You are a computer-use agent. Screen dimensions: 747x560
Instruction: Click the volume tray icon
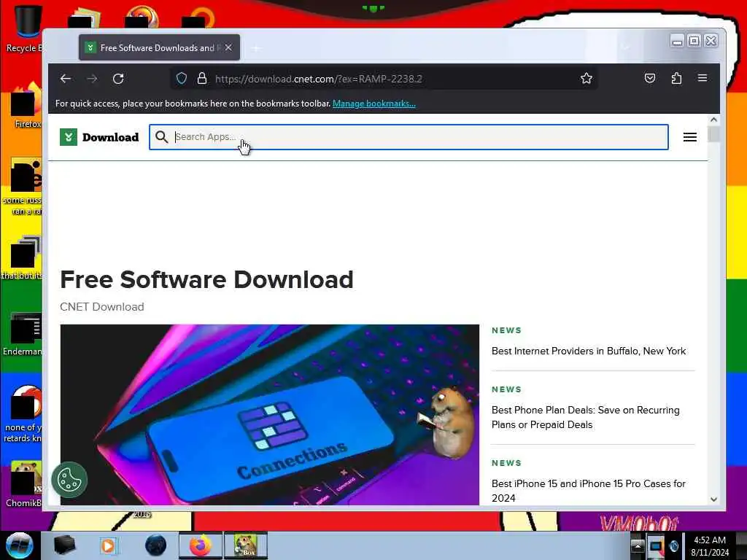click(673, 546)
